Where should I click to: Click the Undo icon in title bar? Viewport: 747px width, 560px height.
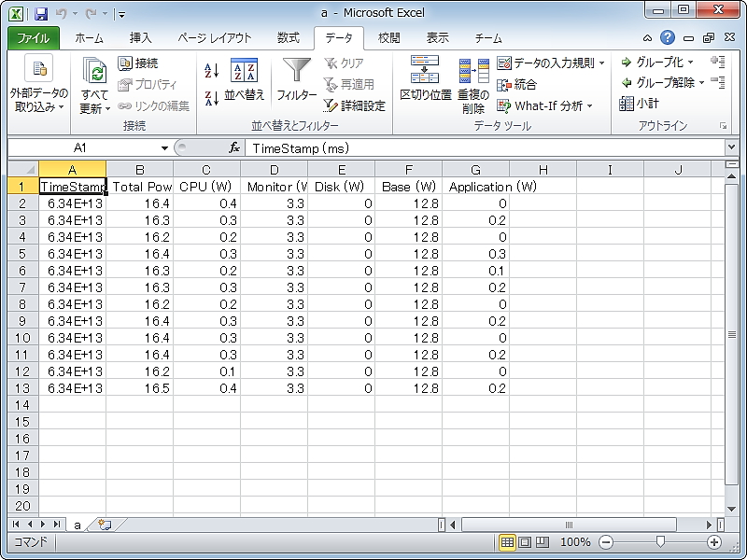pos(61,14)
